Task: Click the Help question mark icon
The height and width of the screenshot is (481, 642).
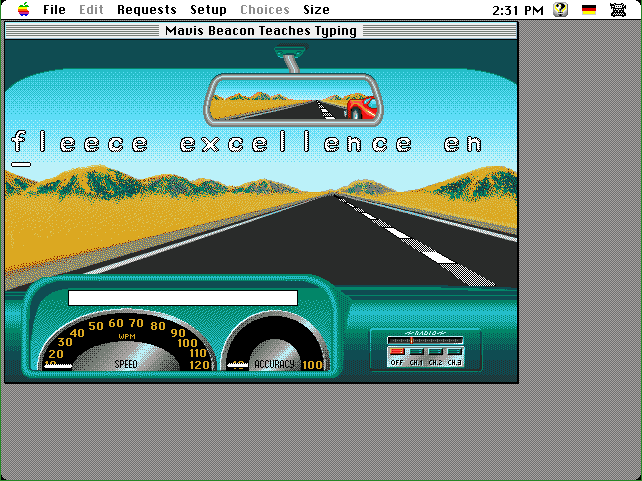Action: (561, 10)
